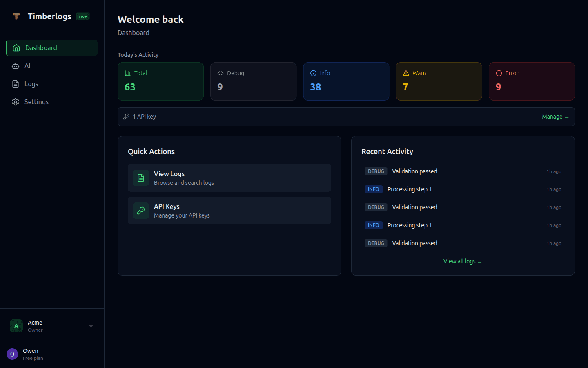Open View all logs
Screen dimensions: 588x368
point(463,261)
